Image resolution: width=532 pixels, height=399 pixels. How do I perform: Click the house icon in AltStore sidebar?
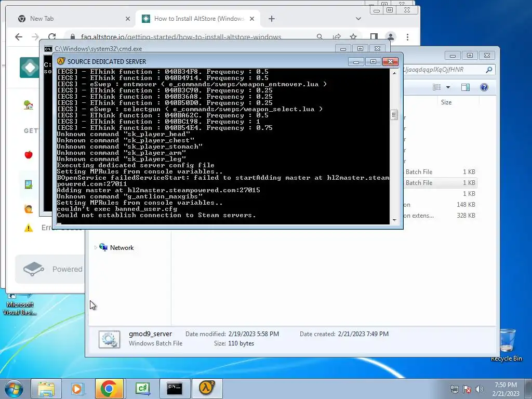click(x=29, y=105)
